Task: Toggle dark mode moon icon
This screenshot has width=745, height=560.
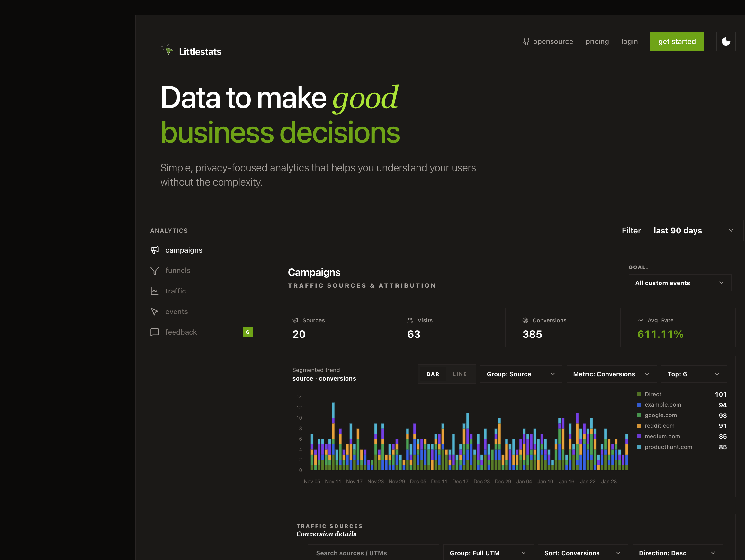Action: tap(726, 41)
